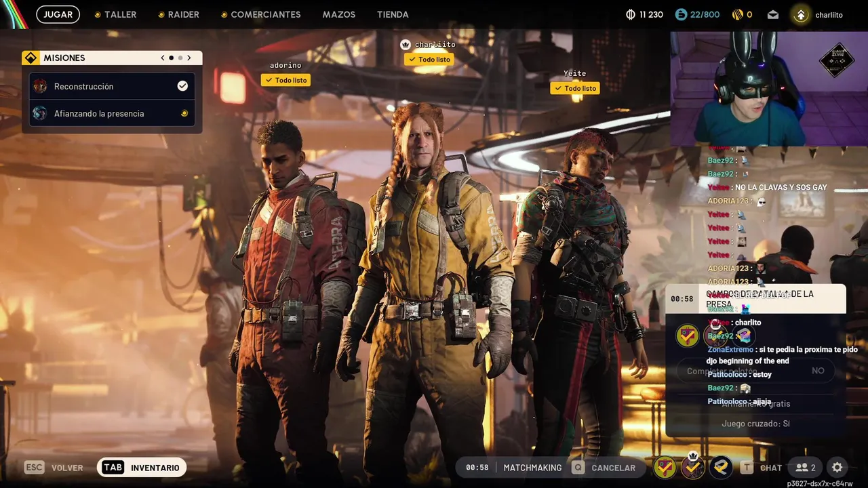Click Yeite's Todo listo badge

point(575,88)
